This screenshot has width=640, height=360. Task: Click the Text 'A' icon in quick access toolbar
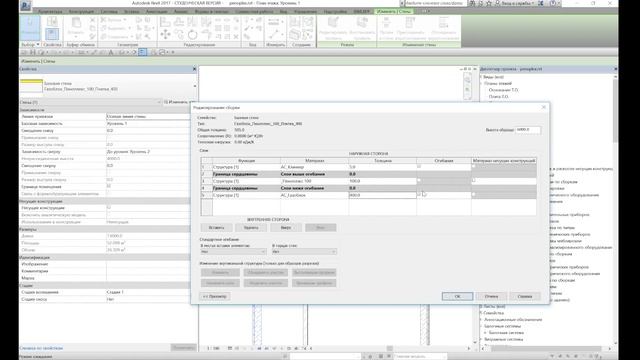coord(111,52)
